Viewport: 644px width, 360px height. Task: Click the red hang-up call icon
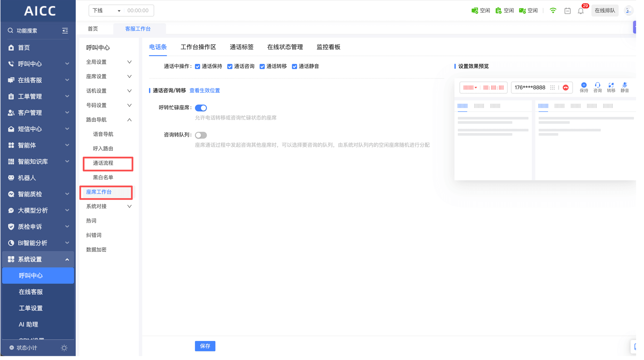[565, 88]
